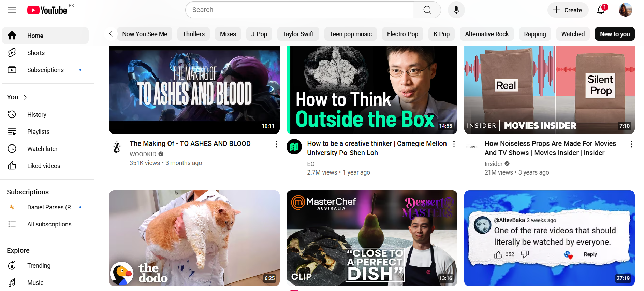Open the notifications bell

pyautogui.click(x=601, y=10)
